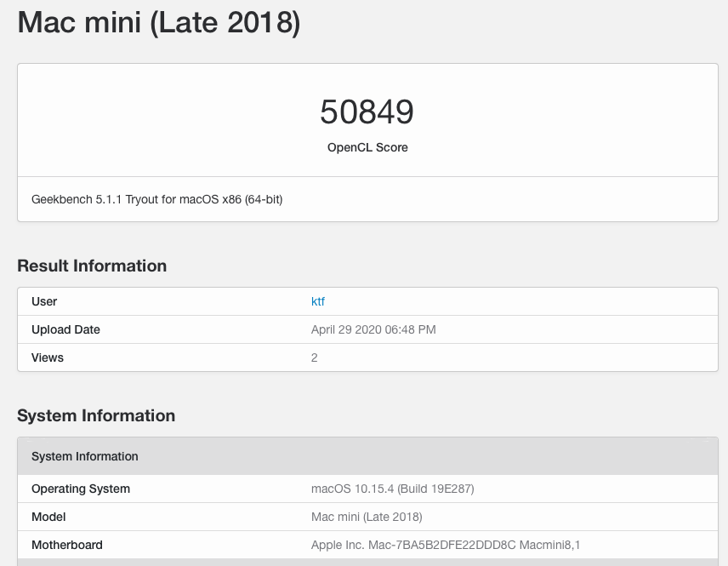Screen dimensions: 728x566
Task: Click the 'macOS 10.15.4 (Build 19E287)' value
Action: click(x=392, y=489)
